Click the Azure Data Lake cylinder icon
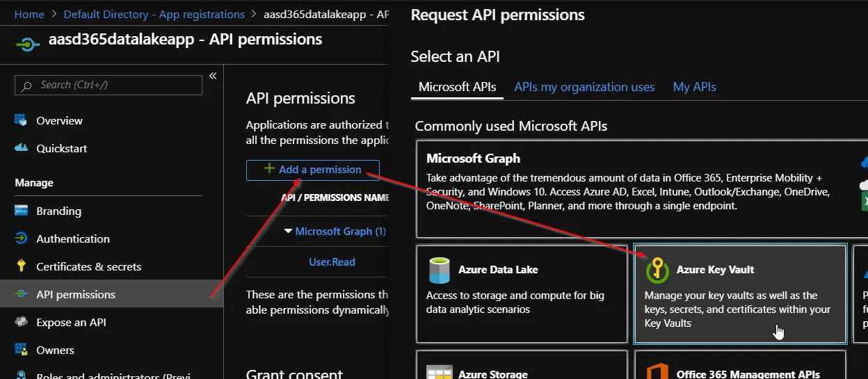 439,271
